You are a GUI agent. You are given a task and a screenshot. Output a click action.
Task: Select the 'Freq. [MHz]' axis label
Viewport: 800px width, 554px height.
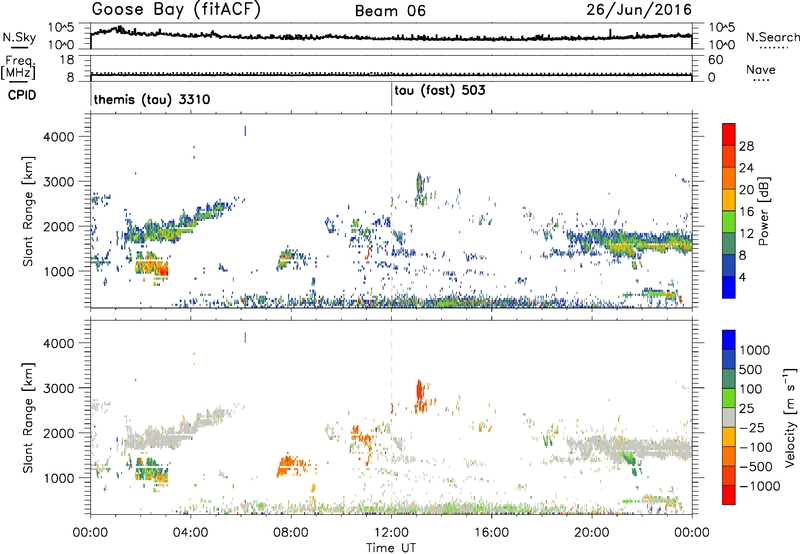[x=18, y=68]
